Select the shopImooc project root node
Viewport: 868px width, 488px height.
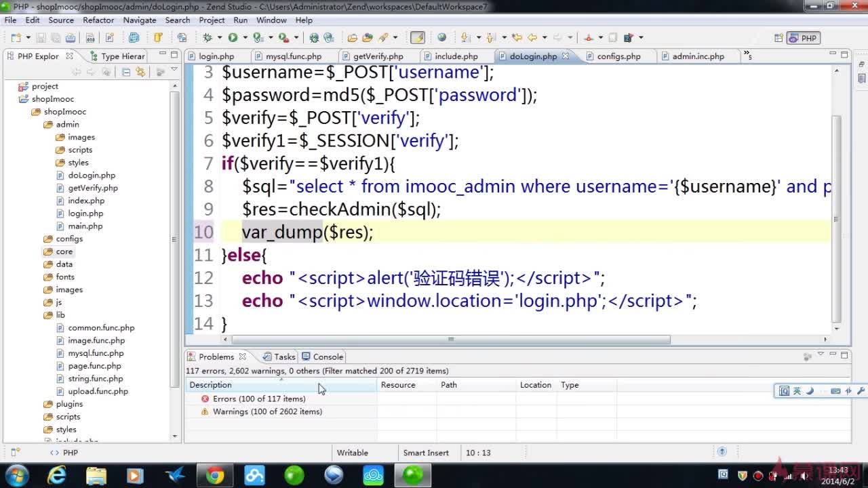[52, 99]
